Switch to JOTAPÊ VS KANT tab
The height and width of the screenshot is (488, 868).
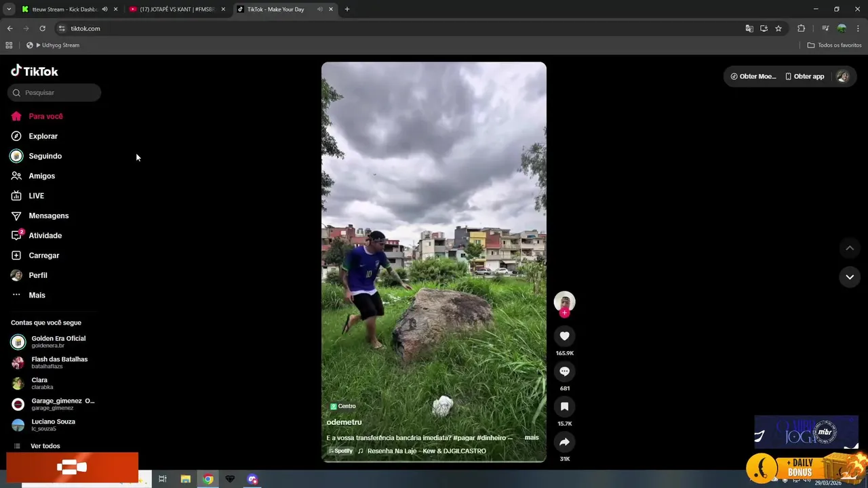click(176, 9)
